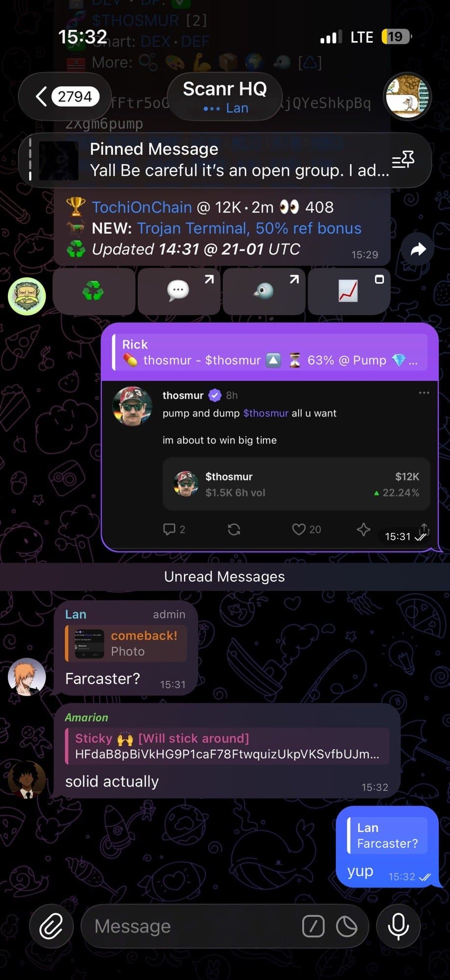Open the sticker panel icon in message field
The height and width of the screenshot is (980, 450).
[347, 927]
